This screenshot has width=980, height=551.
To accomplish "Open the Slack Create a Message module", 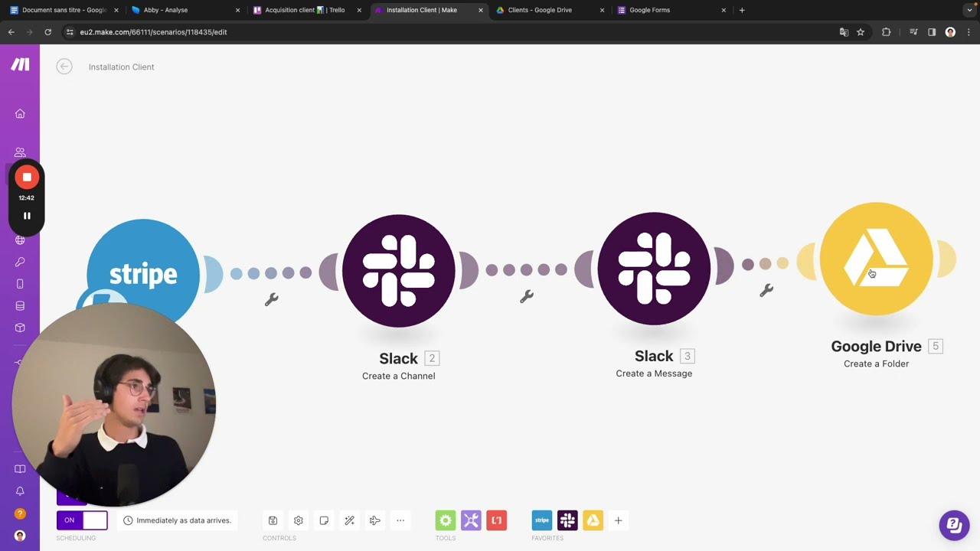I will click(654, 269).
